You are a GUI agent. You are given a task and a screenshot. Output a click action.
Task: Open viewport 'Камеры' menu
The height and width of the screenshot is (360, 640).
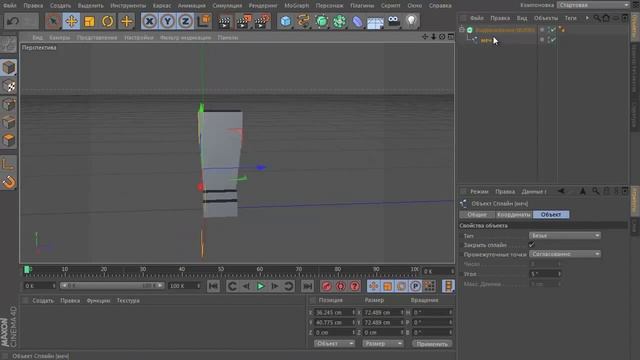[x=60, y=38]
